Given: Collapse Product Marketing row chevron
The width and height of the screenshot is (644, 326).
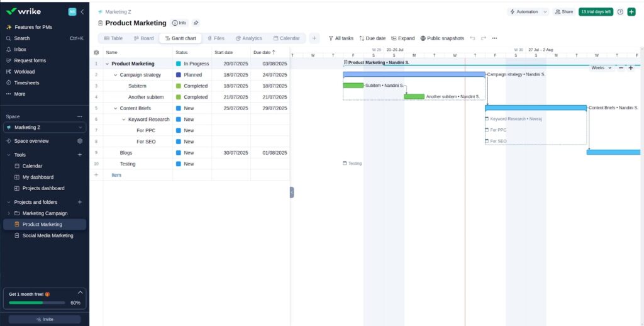Looking at the screenshot, I should click(107, 64).
